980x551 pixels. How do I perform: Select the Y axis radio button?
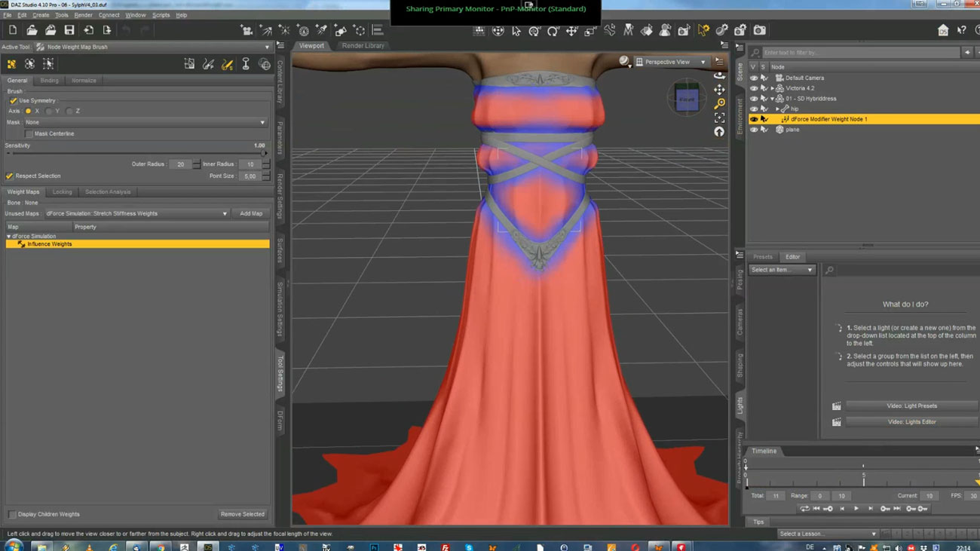point(49,111)
